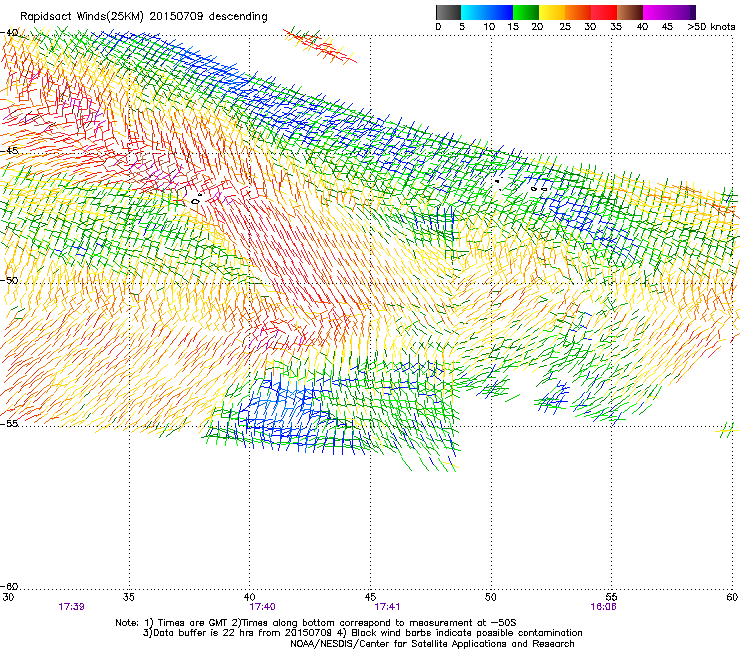Click the brown 35-40 knots legend swatch
The width and height of the screenshot is (740, 650).
point(630,12)
